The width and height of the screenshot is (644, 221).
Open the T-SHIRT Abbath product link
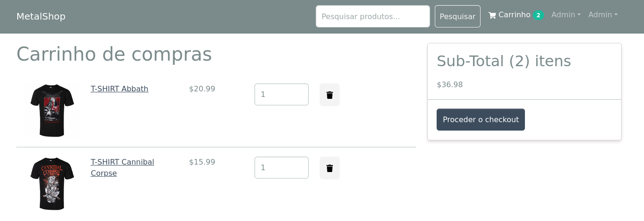point(120,89)
